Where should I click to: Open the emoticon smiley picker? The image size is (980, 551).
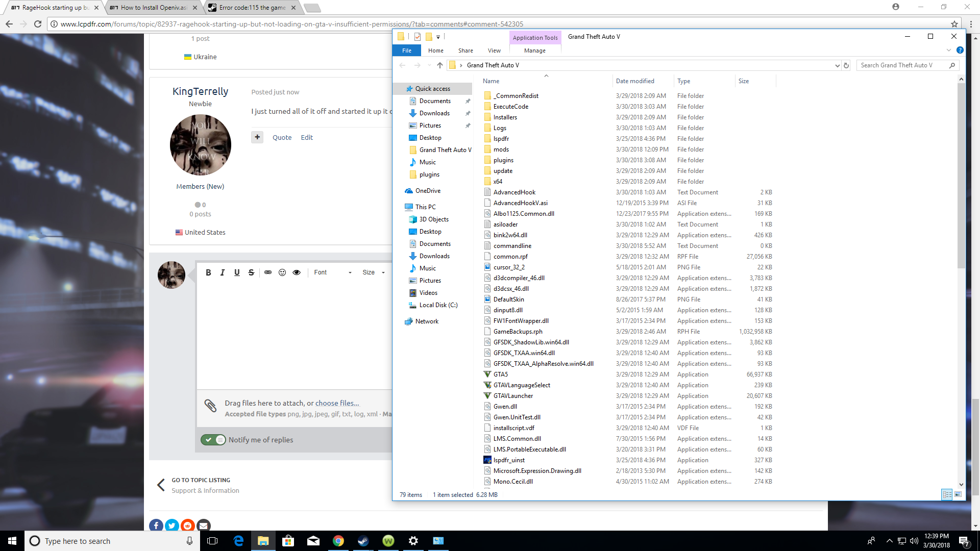click(x=282, y=272)
